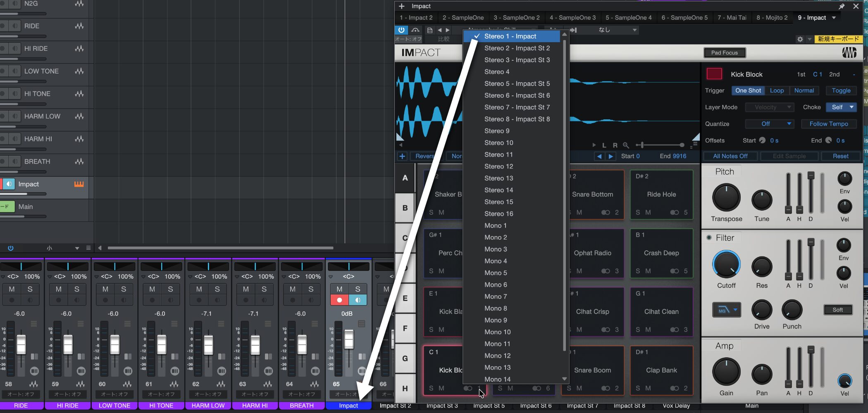Open the filter type selector dropdown
This screenshot has height=413, width=868.
click(x=726, y=310)
